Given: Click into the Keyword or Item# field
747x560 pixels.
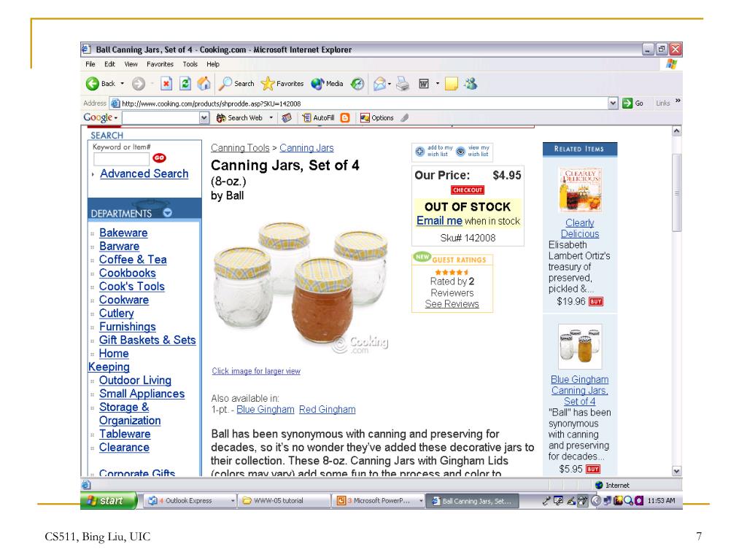Looking at the screenshot, I should (122, 159).
